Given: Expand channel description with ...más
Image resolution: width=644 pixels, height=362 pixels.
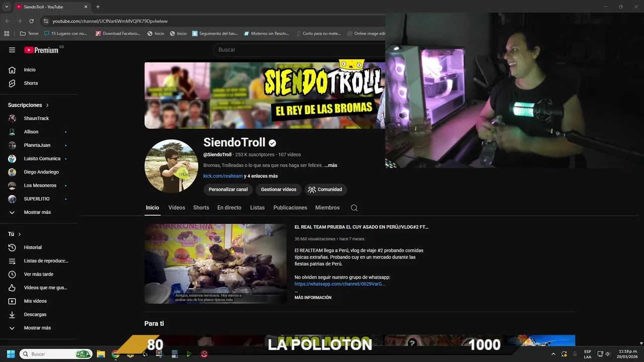Looking at the screenshot, I should 331,165.
